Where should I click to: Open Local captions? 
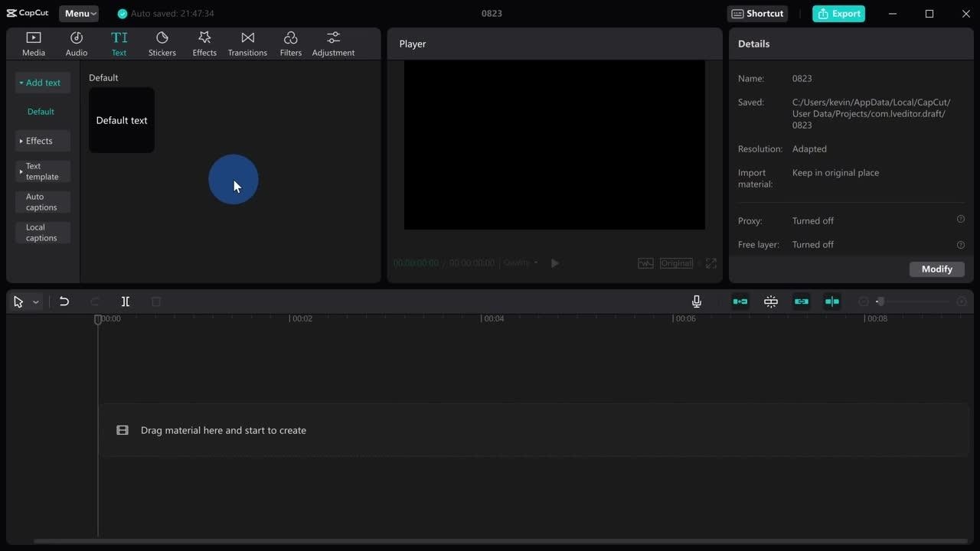[43, 233]
